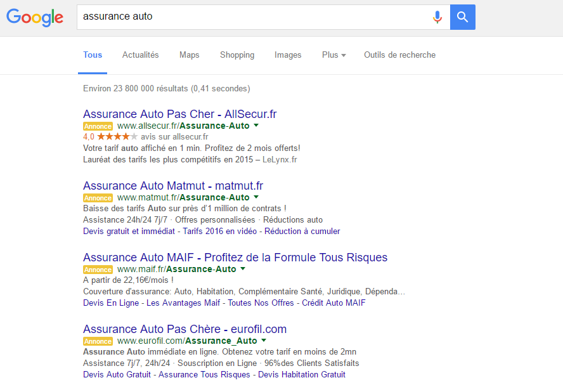Click Devis En Ligne sitelink

[x=111, y=303]
